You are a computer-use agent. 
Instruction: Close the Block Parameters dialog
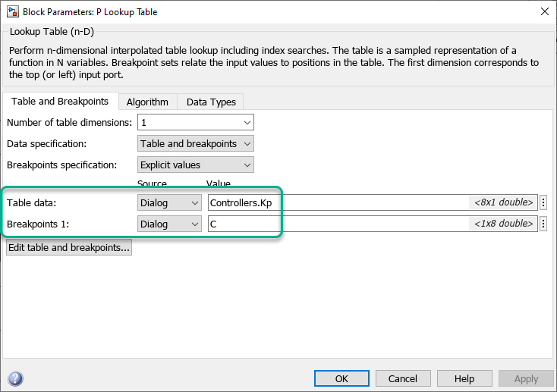[543, 11]
